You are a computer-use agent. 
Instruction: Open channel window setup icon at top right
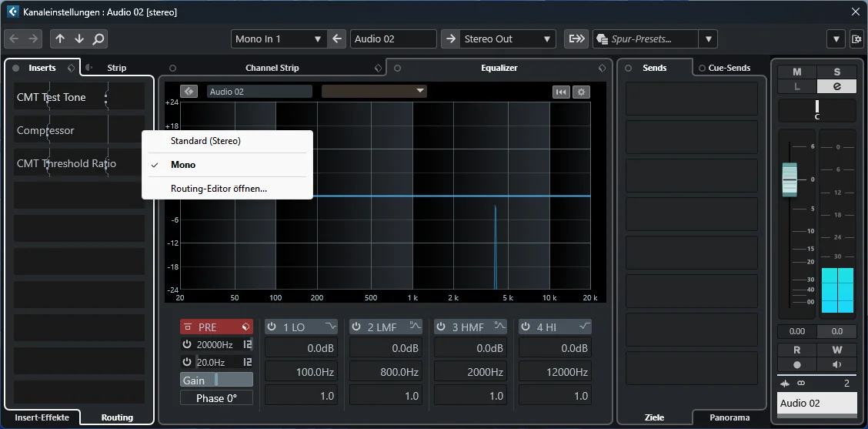coord(856,39)
